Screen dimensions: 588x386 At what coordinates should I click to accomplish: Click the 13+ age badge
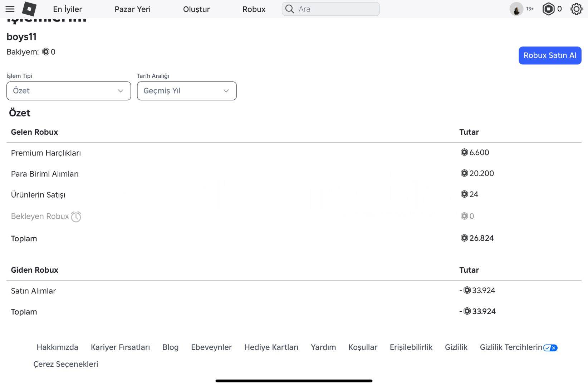pyautogui.click(x=530, y=9)
